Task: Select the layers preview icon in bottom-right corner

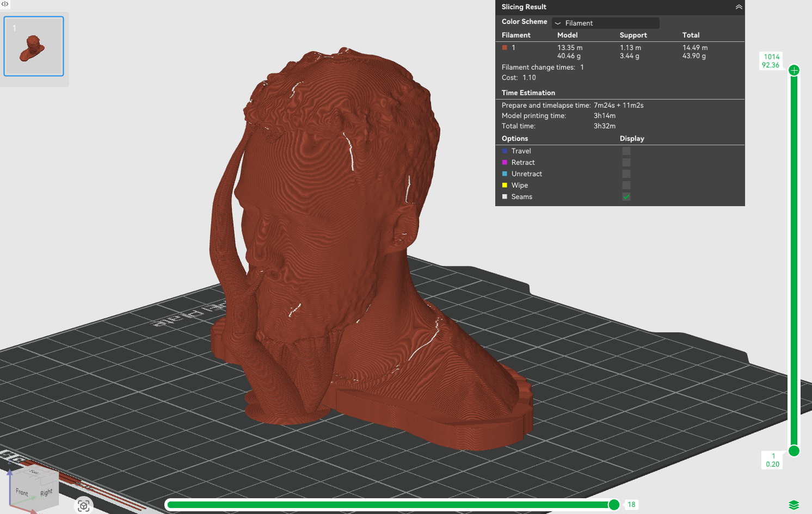Action: [x=793, y=505]
